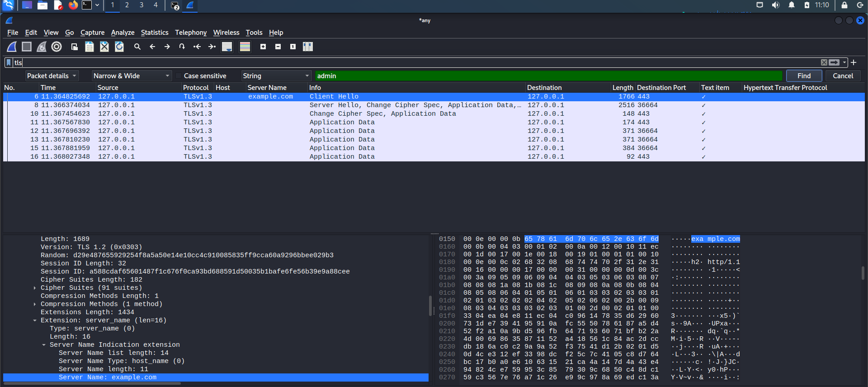
Task: Click the Find packet magnifier icon
Action: tap(137, 47)
